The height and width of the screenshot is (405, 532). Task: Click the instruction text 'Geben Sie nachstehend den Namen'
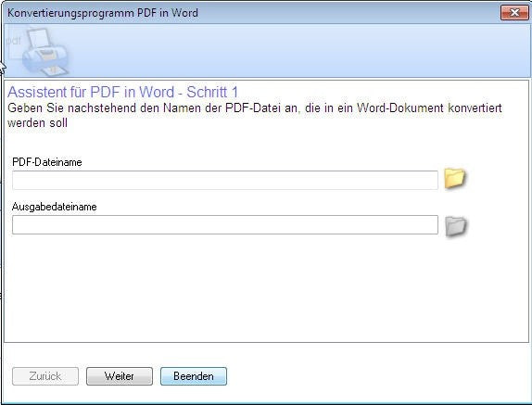click(105, 108)
